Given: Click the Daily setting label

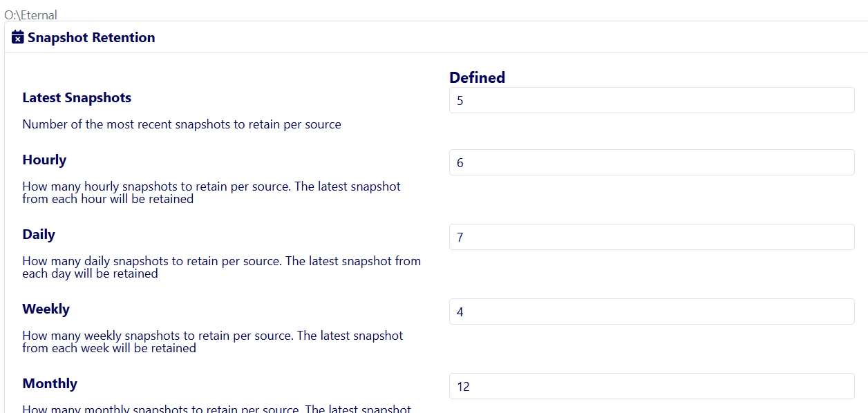Looking at the screenshot, I should point(39,234).
